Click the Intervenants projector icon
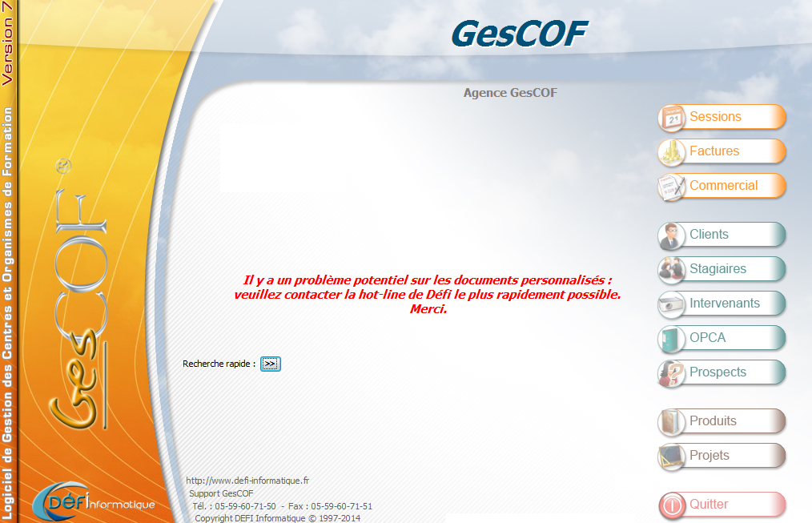The width and height of the screenshot is (812, 523). pyautogui.click(x=672, y=304)
